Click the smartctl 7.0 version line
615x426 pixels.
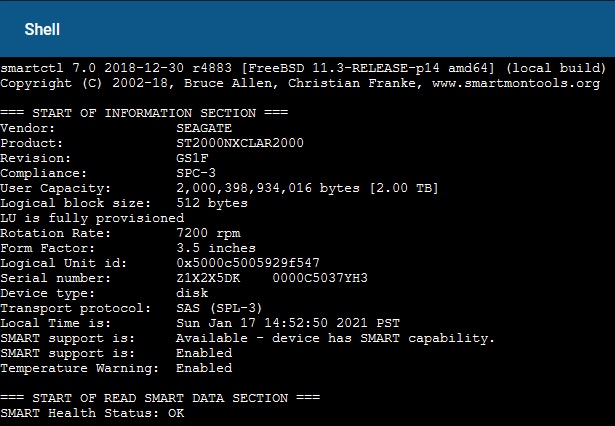coord(303,68)
